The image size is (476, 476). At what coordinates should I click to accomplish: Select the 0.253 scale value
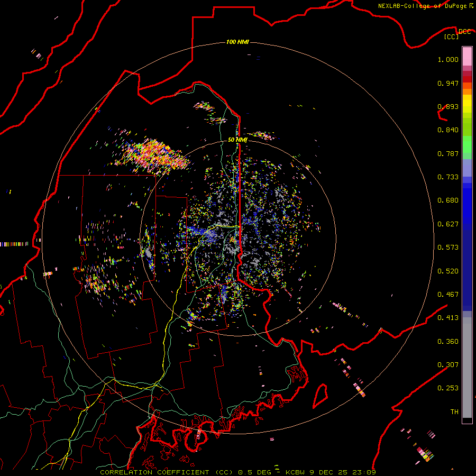tap(448, 388)
